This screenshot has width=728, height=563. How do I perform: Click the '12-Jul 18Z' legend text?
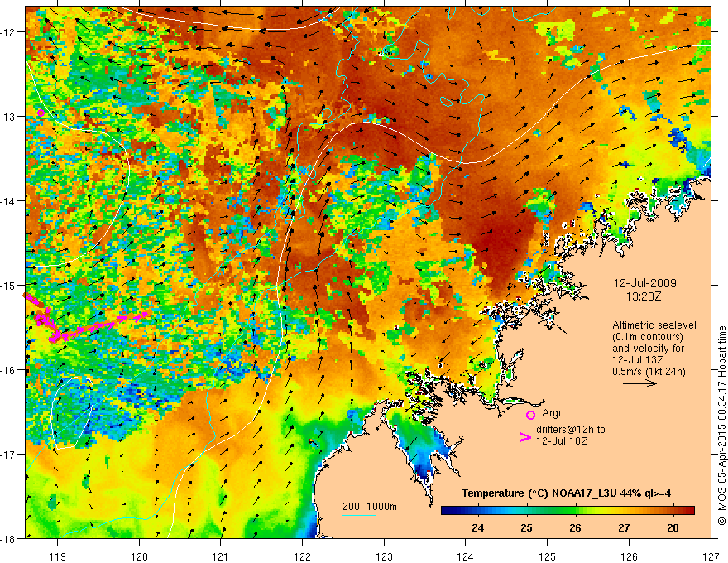coord(562,440)
